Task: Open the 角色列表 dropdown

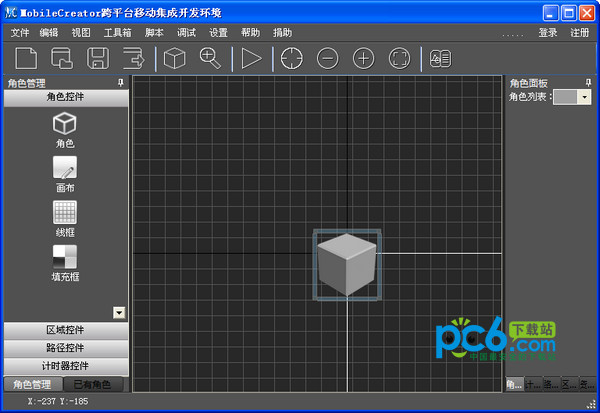Action: pos(584,97)
